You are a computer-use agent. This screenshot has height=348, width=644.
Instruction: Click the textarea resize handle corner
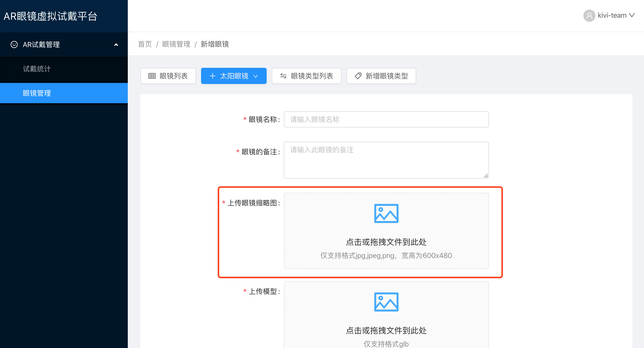486,176
